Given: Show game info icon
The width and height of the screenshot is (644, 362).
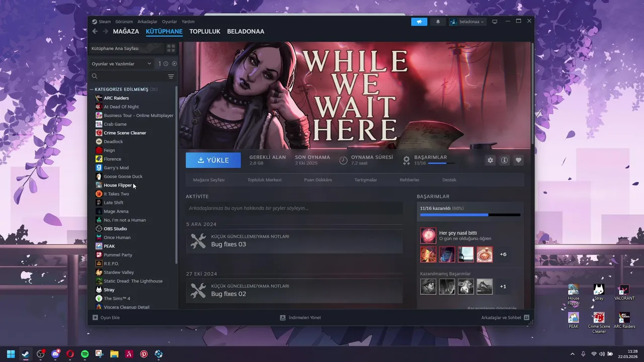Looking at the screenshot, I should coord(504,160).
